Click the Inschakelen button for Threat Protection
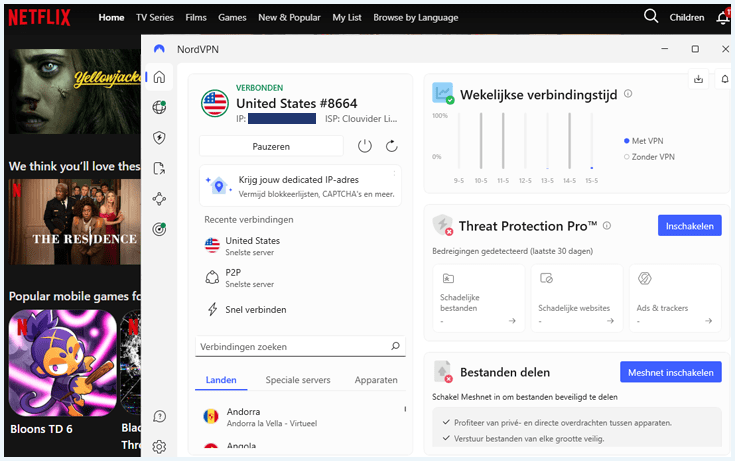The image size is (735, 461). (690, 226)
